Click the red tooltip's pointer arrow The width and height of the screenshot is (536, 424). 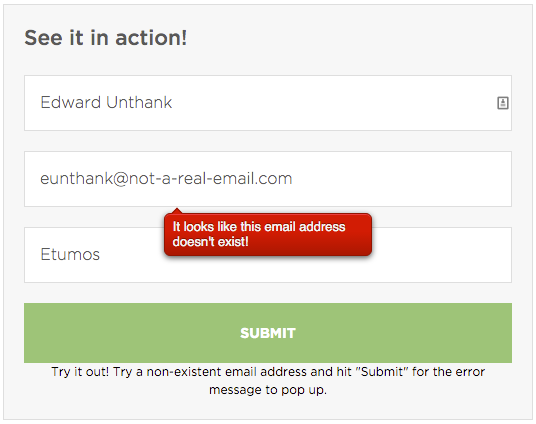pyautogui.click(x=177, y=211)
